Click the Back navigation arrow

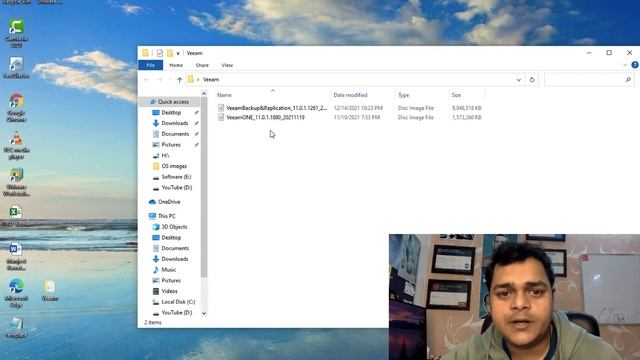click(x=147, y=80)
